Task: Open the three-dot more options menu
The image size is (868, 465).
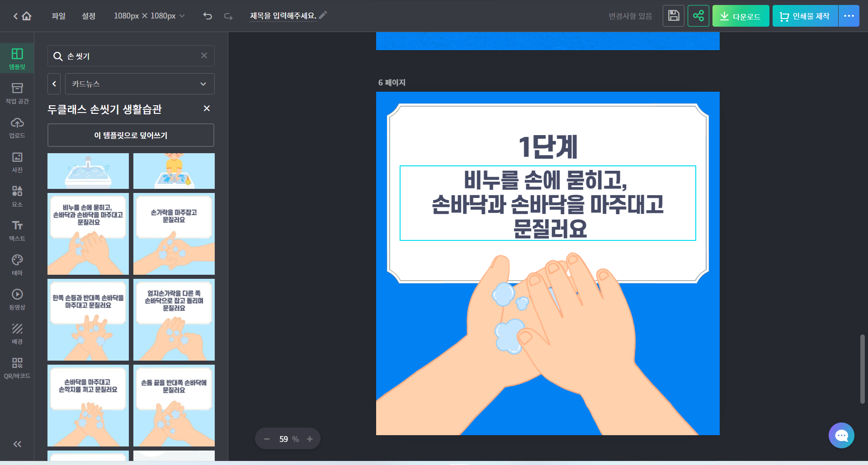Action: click(x=849, y=16)
